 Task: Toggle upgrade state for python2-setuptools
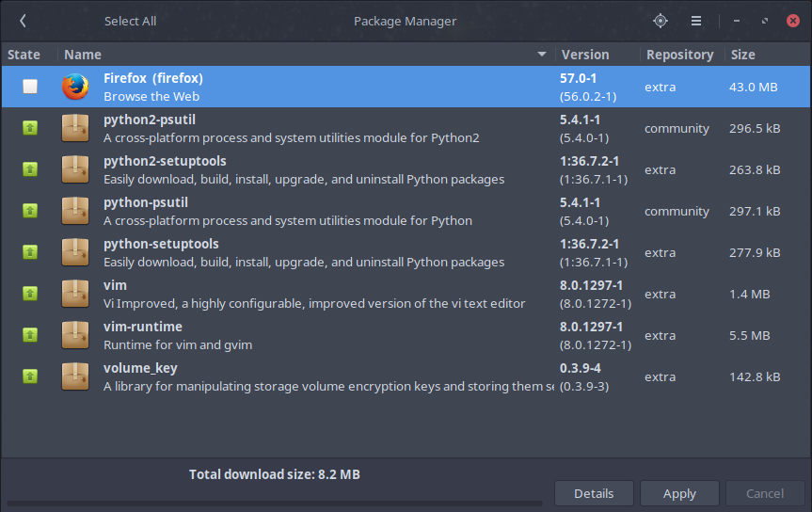[x=30, y=169]
